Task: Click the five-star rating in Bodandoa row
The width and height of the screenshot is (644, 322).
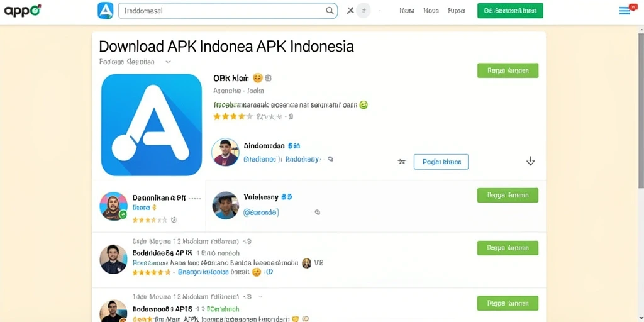Action: 151,272
